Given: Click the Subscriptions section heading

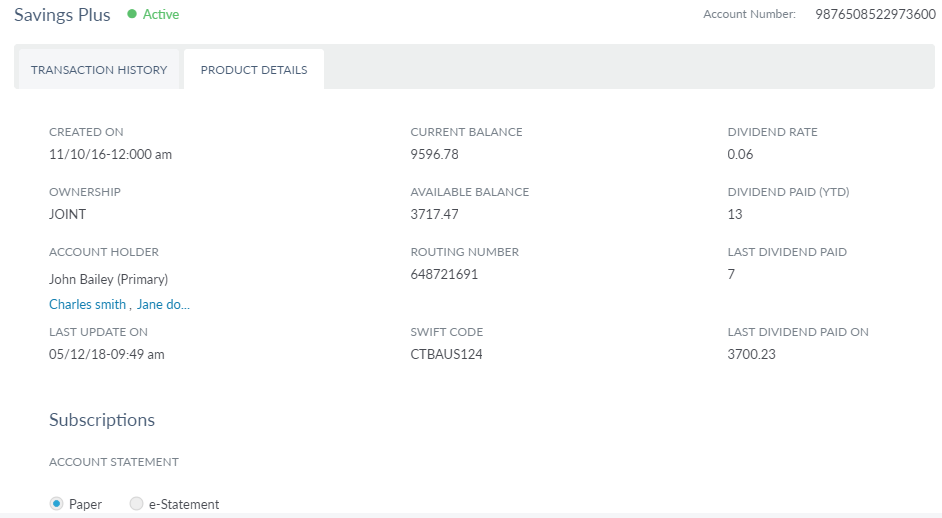Looking at the screenshot, I should coord(102,420).
